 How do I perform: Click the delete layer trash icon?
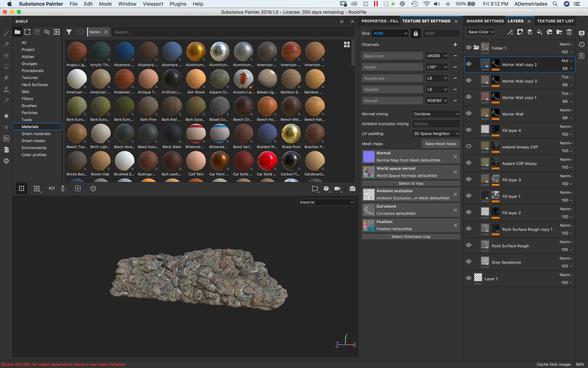click(569, 32)
